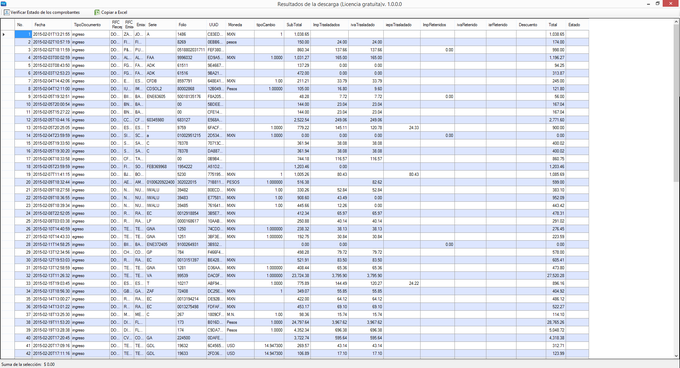Viewport: 680px width, 368px height.
Task: Select the Serie cell CFDB in row 7
Action: [161, 81]
